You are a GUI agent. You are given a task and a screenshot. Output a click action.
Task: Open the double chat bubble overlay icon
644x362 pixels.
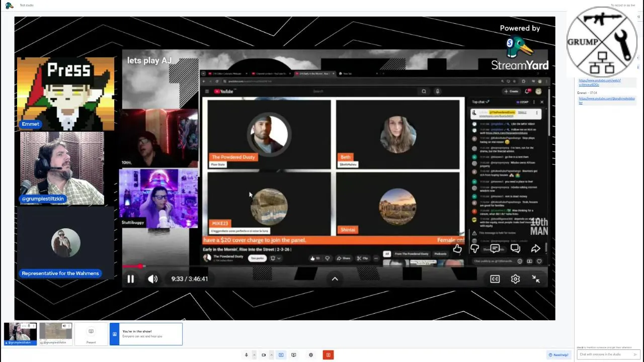pyautogui.click(x=515, y=248)
